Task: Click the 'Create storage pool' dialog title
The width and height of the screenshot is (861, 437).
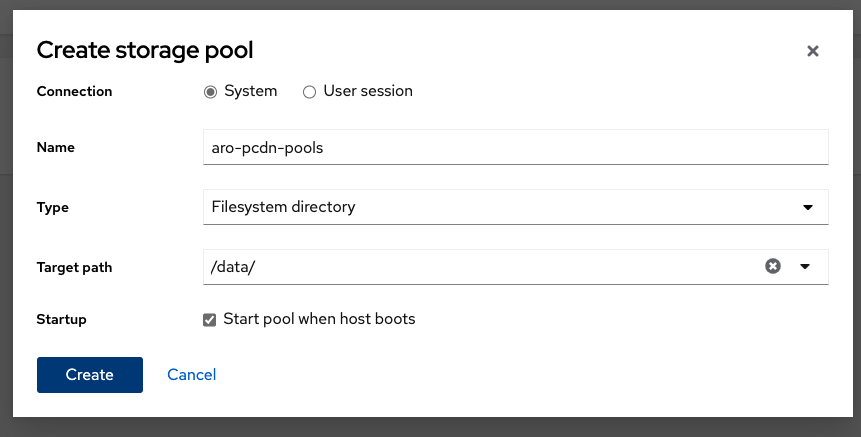Action: click(x=144, y=50)
